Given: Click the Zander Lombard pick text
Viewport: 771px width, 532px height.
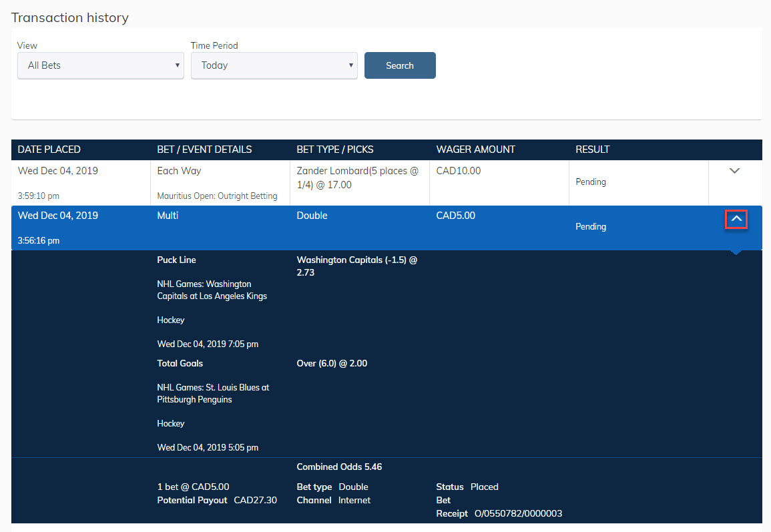Looking at the screenshot, I should 357,178.
